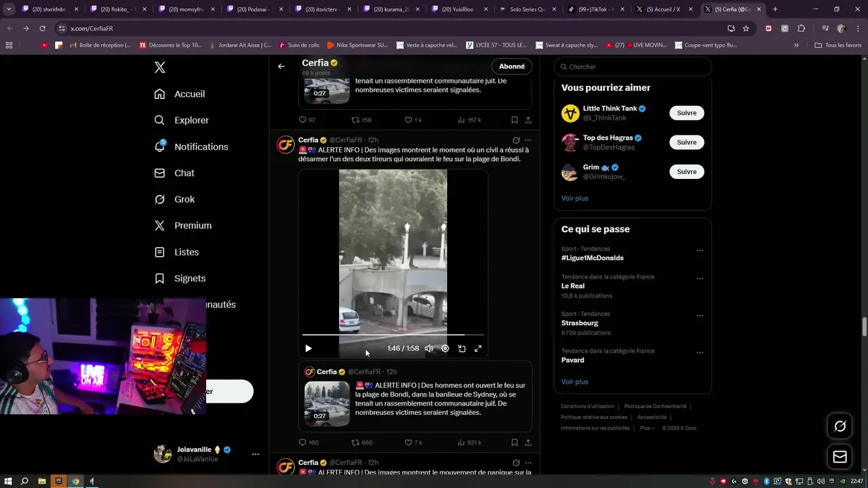Switch to the (5) Accueil / X tab
This screenshot has height=488, width=868.
pos(665,9)
